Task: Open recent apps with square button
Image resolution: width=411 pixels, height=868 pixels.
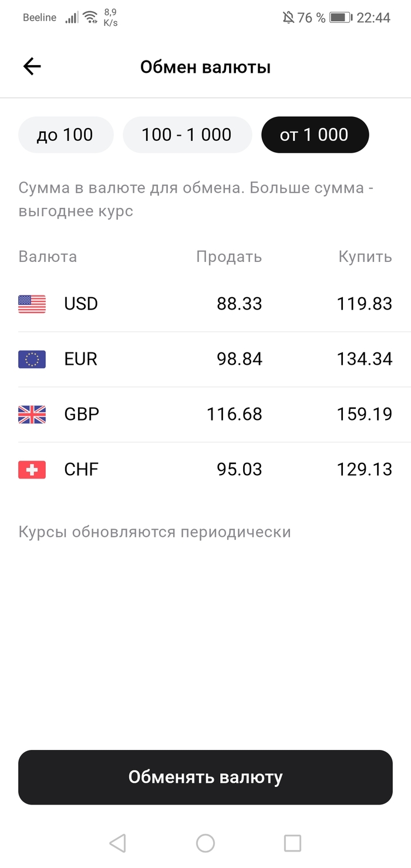Action: pyautogui.click(x=292, y=843)
